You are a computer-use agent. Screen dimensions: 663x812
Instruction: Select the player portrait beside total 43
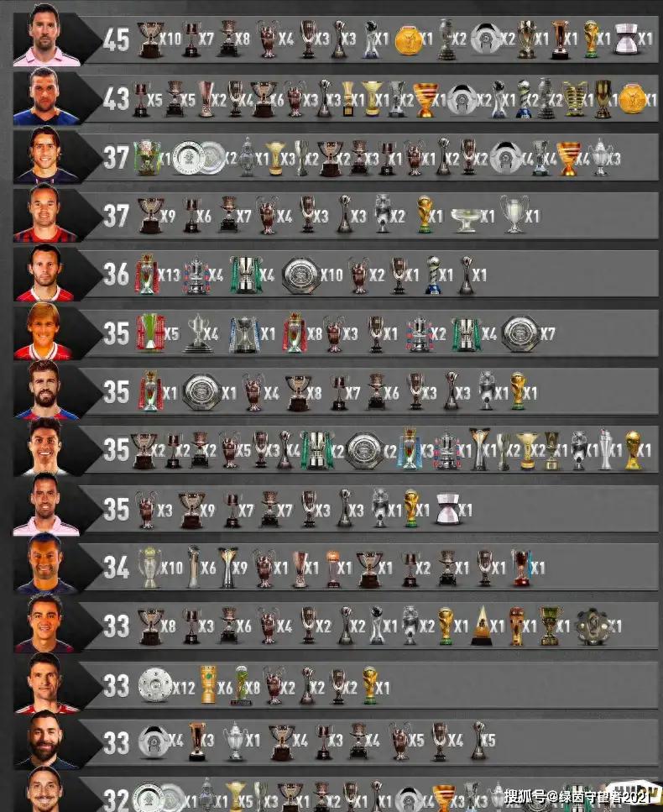pyautogui.click(x=46, y=97)
